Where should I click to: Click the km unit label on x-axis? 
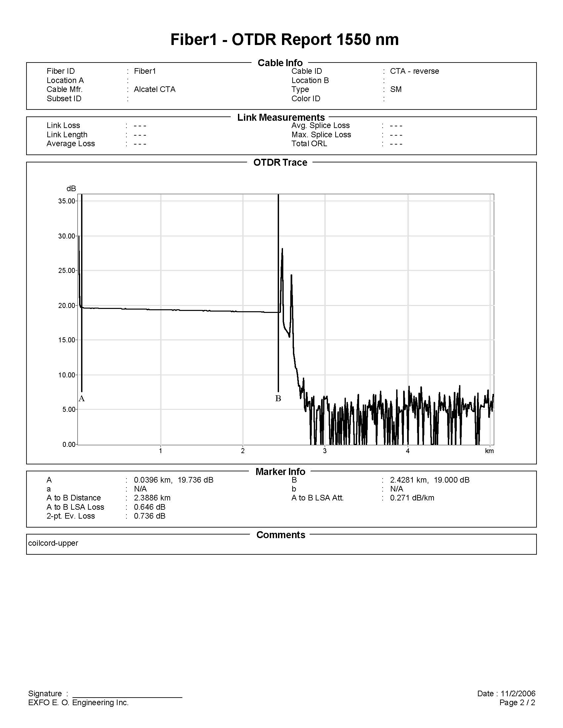[x=489, y=451]
